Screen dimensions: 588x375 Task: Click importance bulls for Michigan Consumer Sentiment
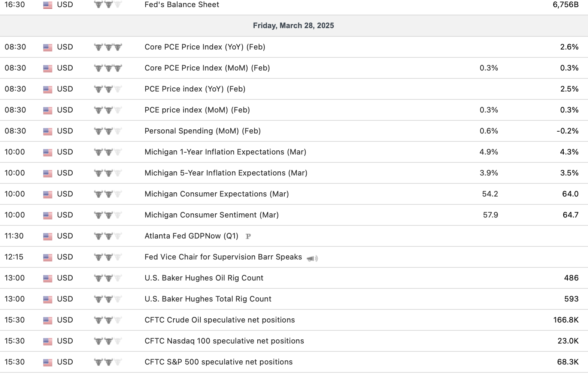(x=108, y=215)
